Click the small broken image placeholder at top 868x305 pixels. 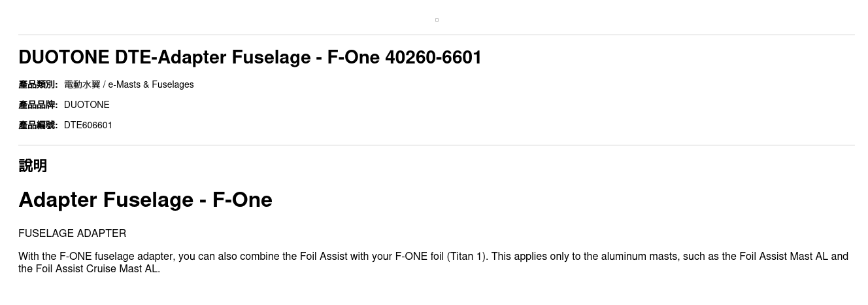click(437, 20)
